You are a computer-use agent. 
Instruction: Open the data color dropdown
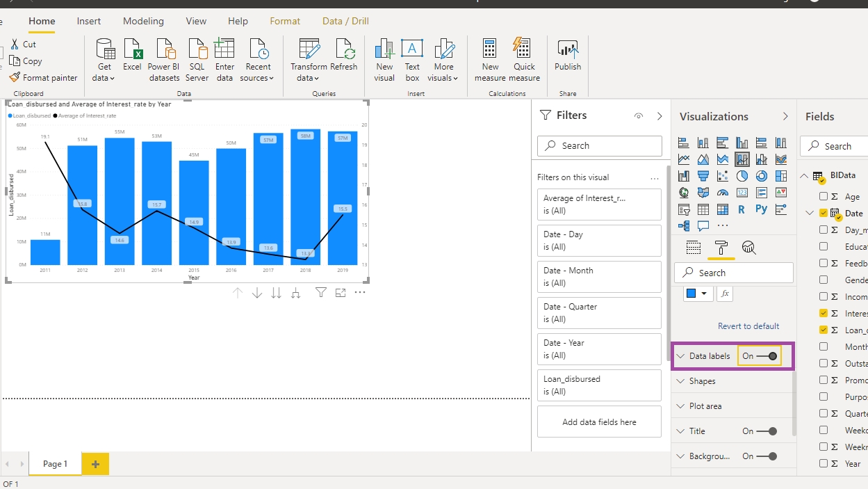coord(697,294)
